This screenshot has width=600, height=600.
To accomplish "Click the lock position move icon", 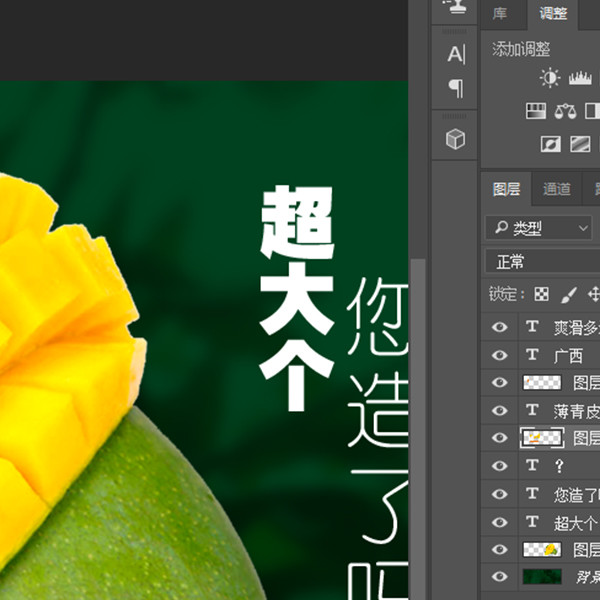I will pos(593,294).
